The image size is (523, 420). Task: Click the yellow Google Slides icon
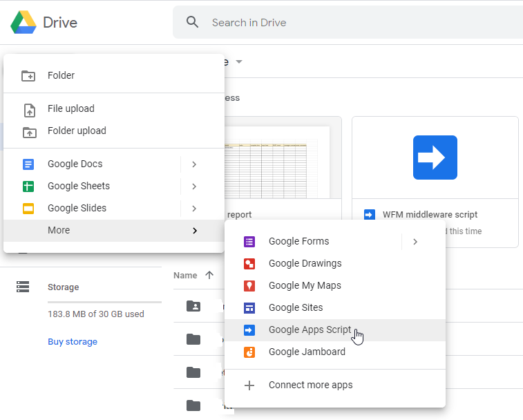(28, 209)
